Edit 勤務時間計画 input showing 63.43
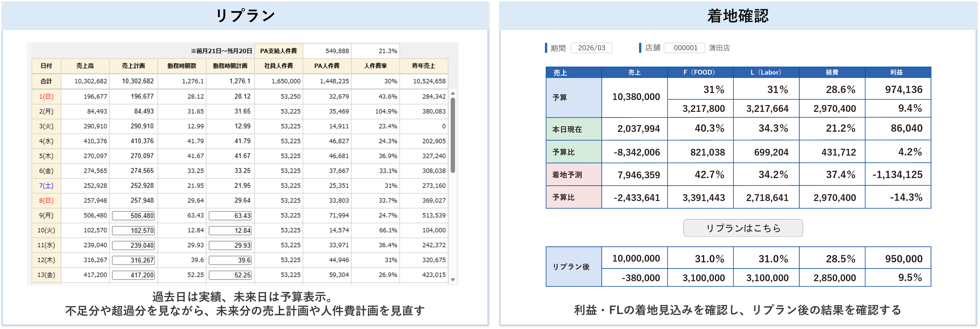Viewport: 980px width, 329px height. [230, 215]
